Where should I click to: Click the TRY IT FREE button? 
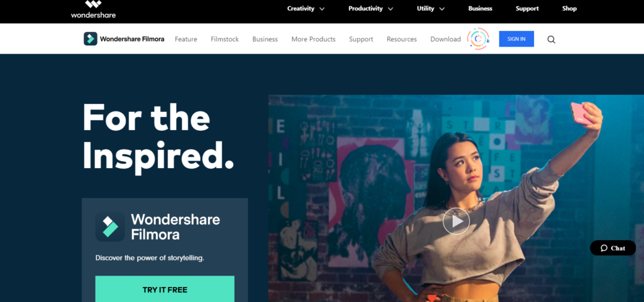coord(165,289)
